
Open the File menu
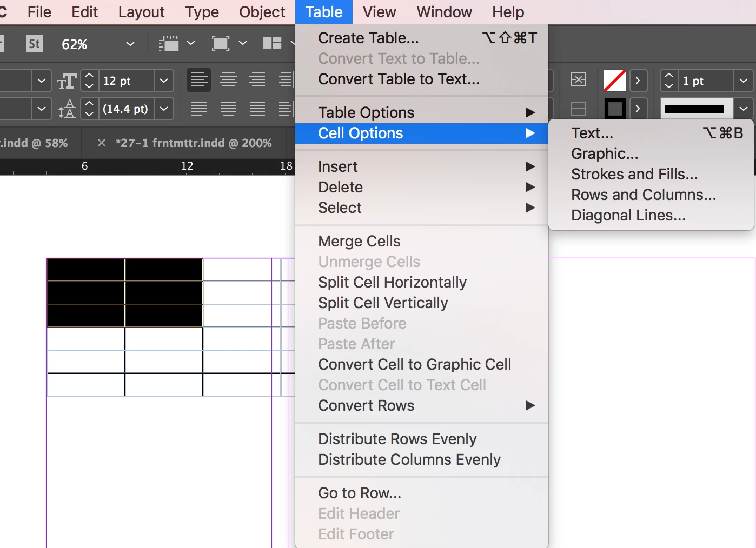[39, 12]
